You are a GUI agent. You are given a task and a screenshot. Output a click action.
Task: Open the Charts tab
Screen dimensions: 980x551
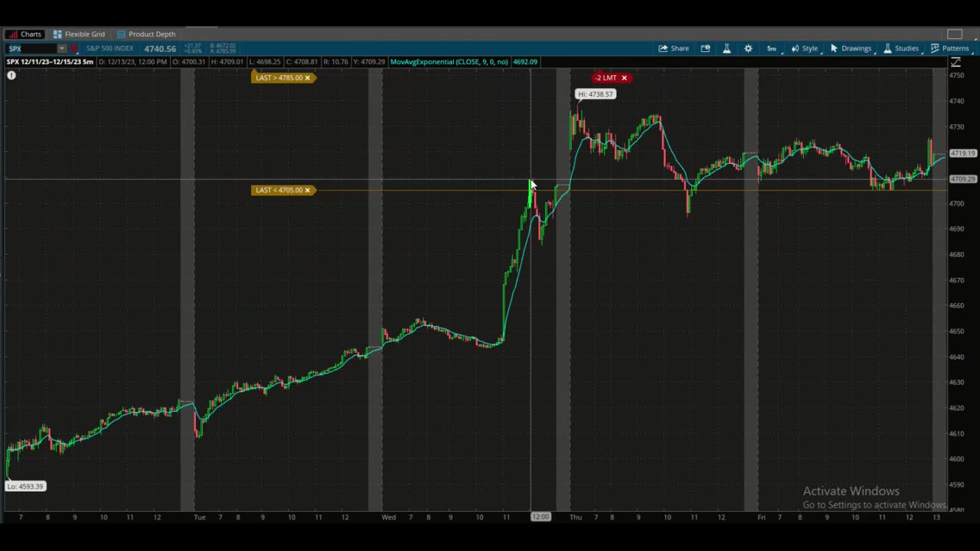tap(24, 34)
